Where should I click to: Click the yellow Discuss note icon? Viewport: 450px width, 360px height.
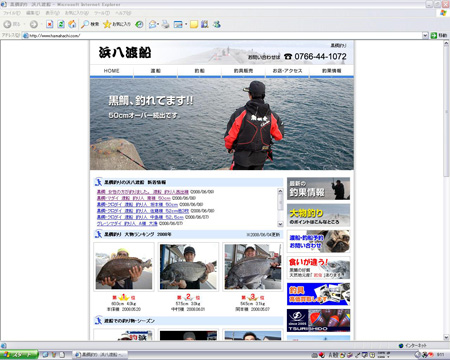click(194, 24)
